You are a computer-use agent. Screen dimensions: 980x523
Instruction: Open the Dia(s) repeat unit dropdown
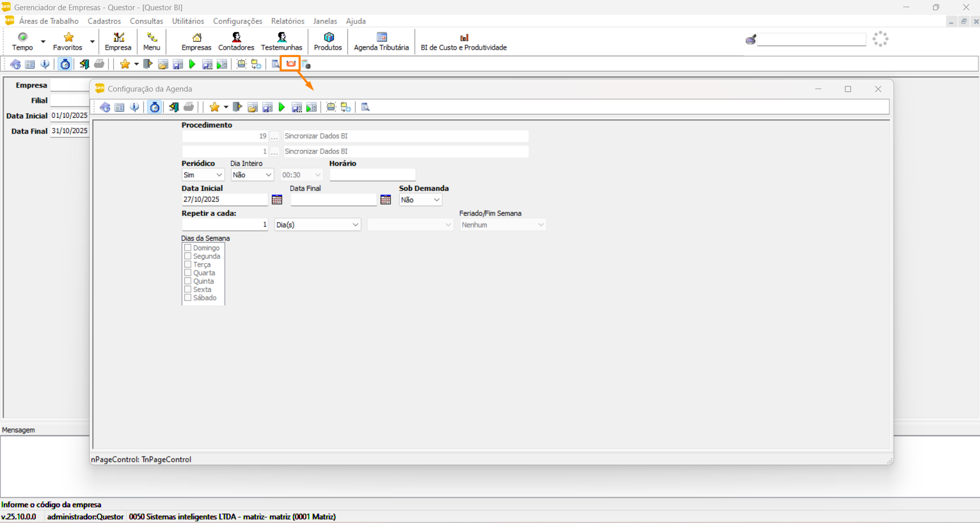click(x=317, y=225)
